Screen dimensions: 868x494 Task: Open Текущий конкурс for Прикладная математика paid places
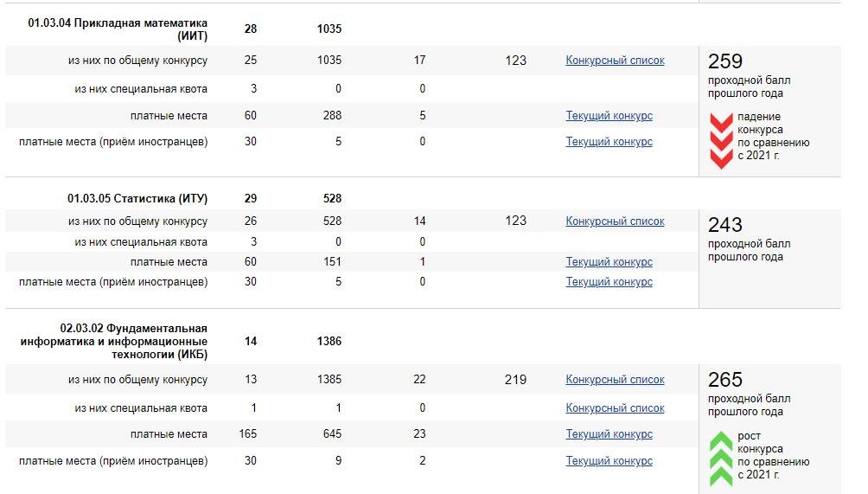609,116
